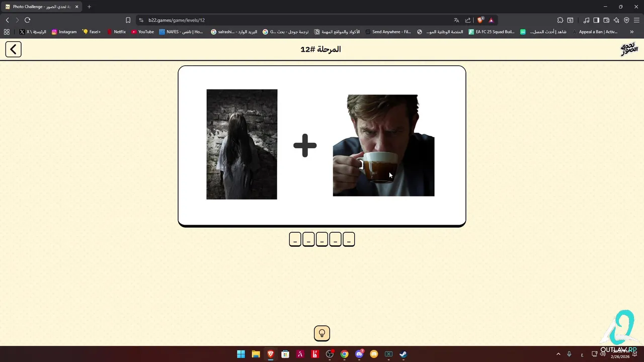Screen dimensions: 644x362
Task: Click the Brave browser taskbar icon
Action: coord(271,354)
